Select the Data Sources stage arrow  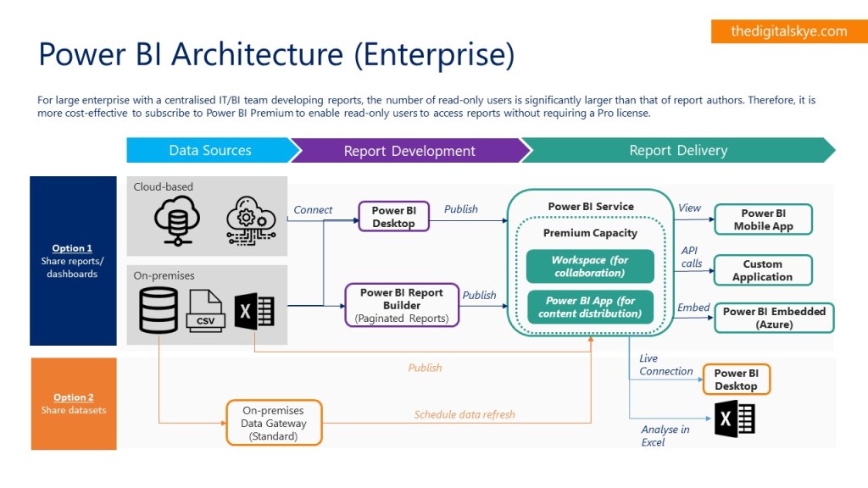(x=210, y=151)
